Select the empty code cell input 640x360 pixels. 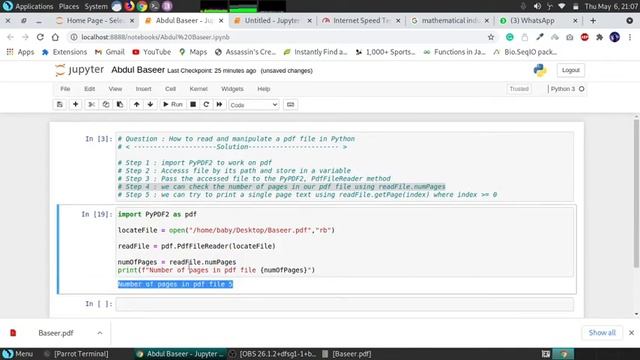tap(344, 304)
